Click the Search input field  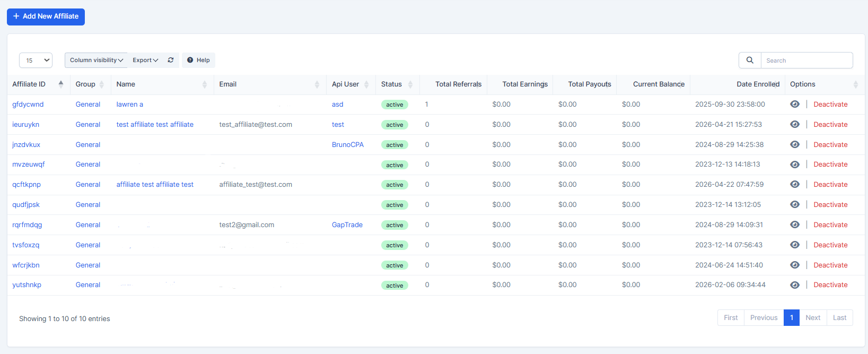point(806,61)
